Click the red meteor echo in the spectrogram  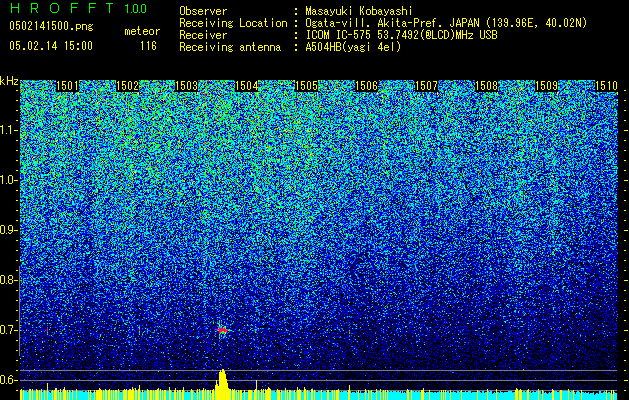click(221, 330)
